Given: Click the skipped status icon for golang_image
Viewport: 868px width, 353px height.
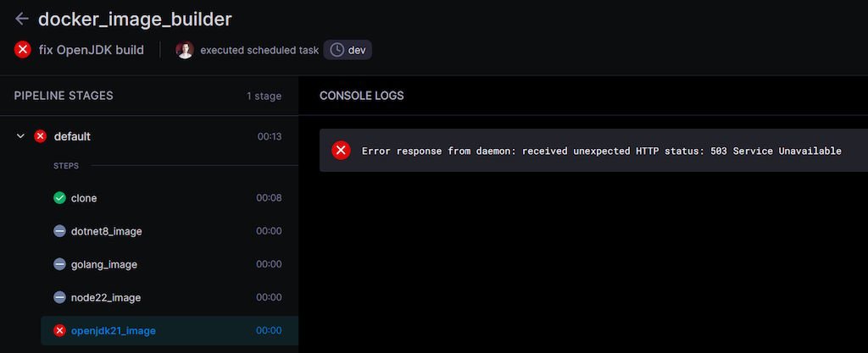Looking at the screenshot, I should click(x=59, y=264).
